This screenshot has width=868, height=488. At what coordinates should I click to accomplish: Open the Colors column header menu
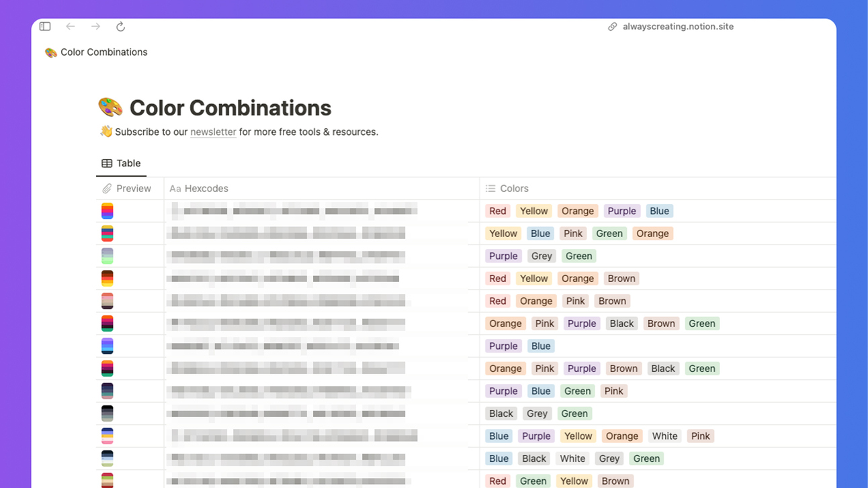(514, 189)
